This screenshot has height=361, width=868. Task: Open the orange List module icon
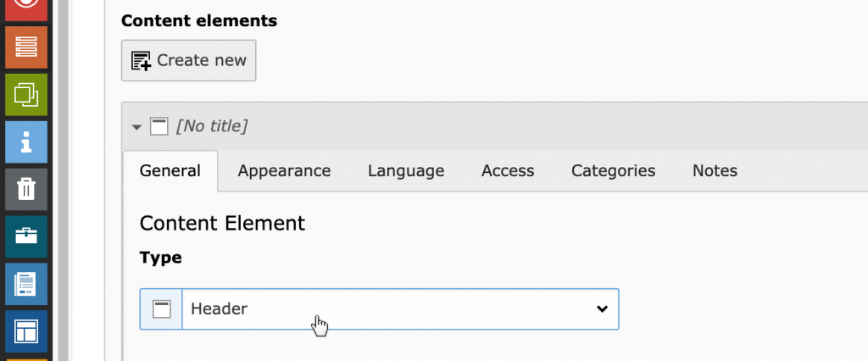coord(26,47)
